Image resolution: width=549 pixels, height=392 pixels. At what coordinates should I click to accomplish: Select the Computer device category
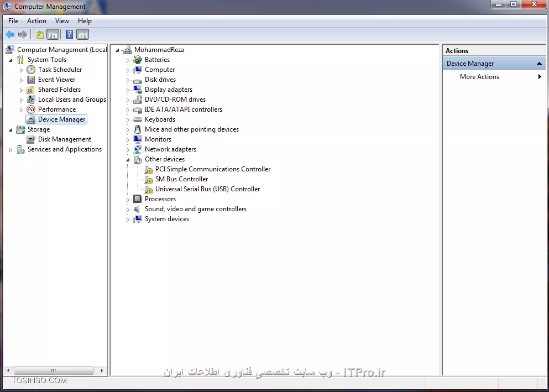click(160, 70)
